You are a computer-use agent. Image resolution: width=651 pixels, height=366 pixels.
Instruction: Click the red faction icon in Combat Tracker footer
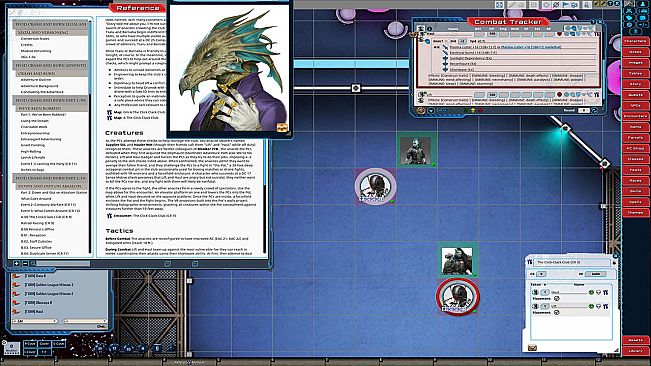[480, 110]
